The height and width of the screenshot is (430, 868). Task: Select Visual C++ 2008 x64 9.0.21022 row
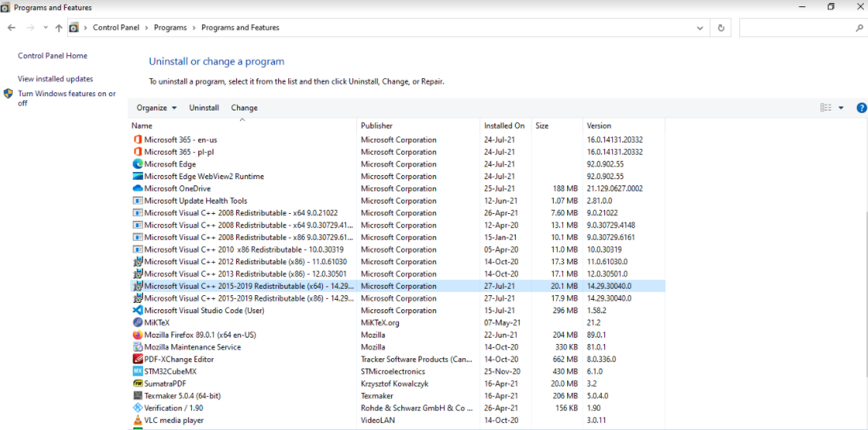[397, 213]
